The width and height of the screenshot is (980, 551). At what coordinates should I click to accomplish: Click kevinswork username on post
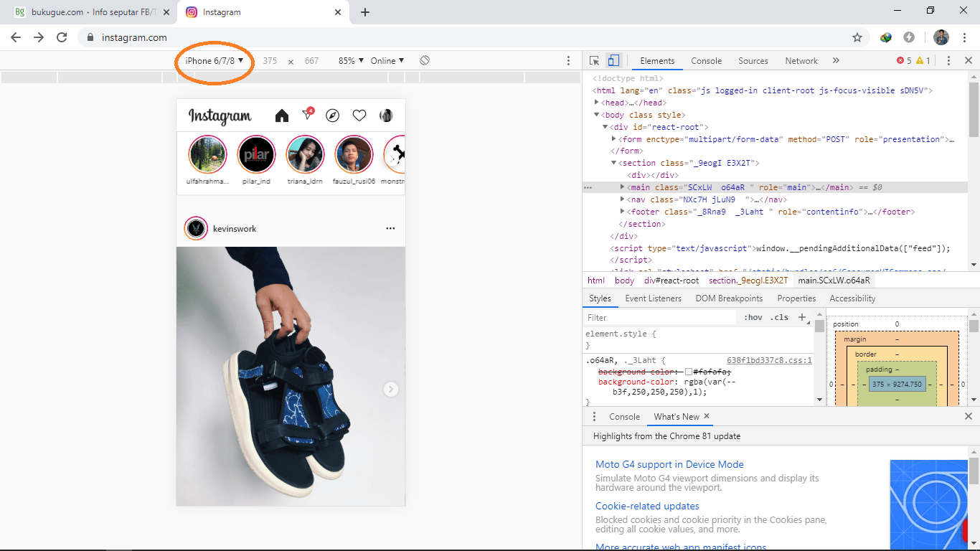point(235,229)
